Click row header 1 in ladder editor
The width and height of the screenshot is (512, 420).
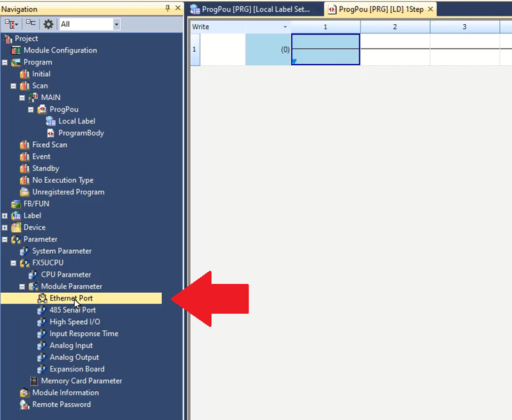(x=195, y=50)
